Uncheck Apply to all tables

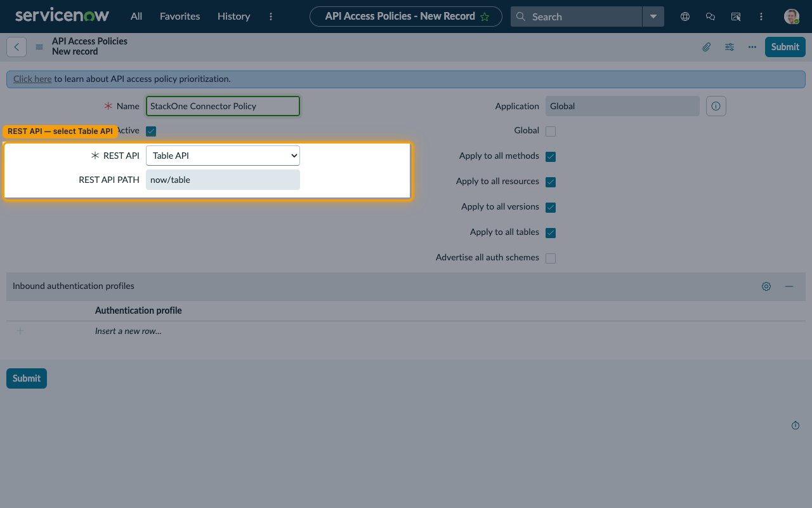coord(551,233)
